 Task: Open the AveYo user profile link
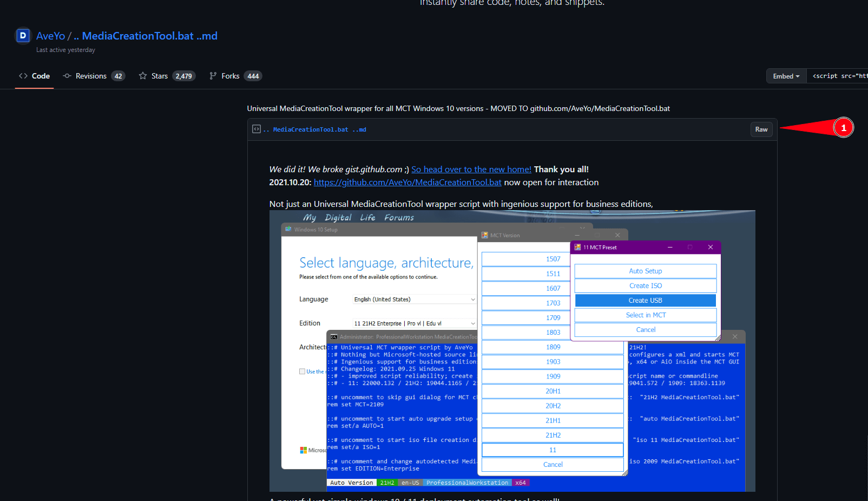click(50, 36)
